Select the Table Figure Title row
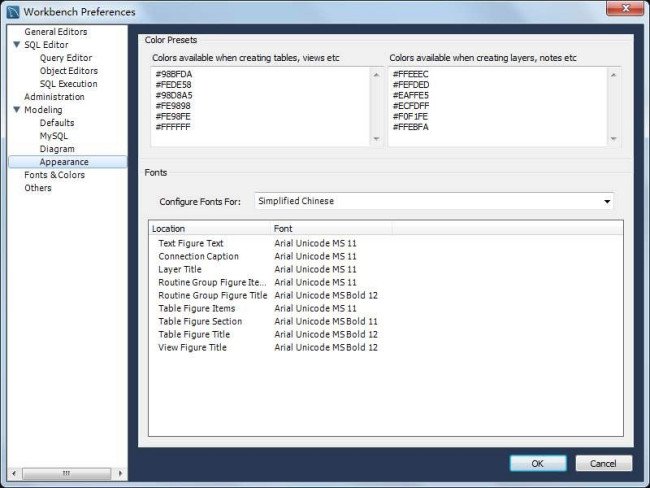Image resolution: width=650 pixels, height=488 pixels. 386,334
